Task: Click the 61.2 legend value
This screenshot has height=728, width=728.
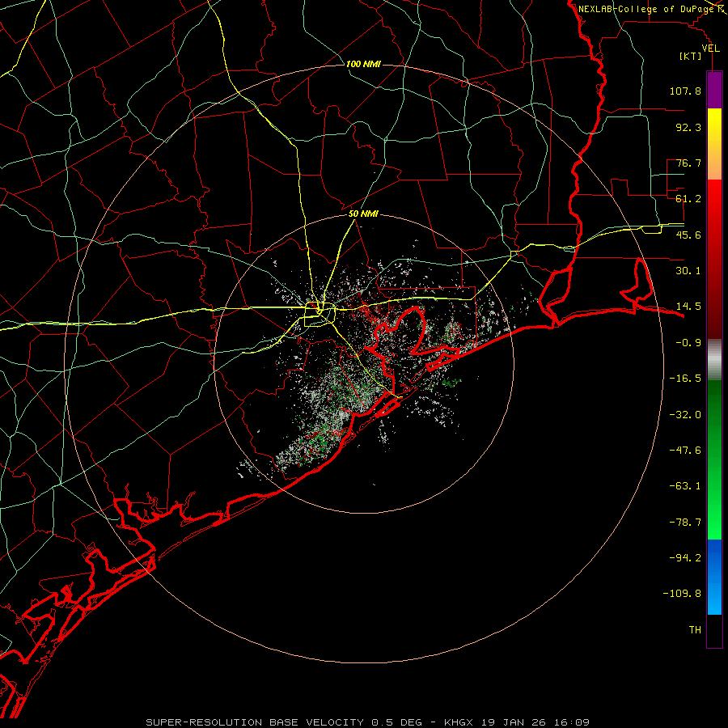Action: tap(688, 199)
